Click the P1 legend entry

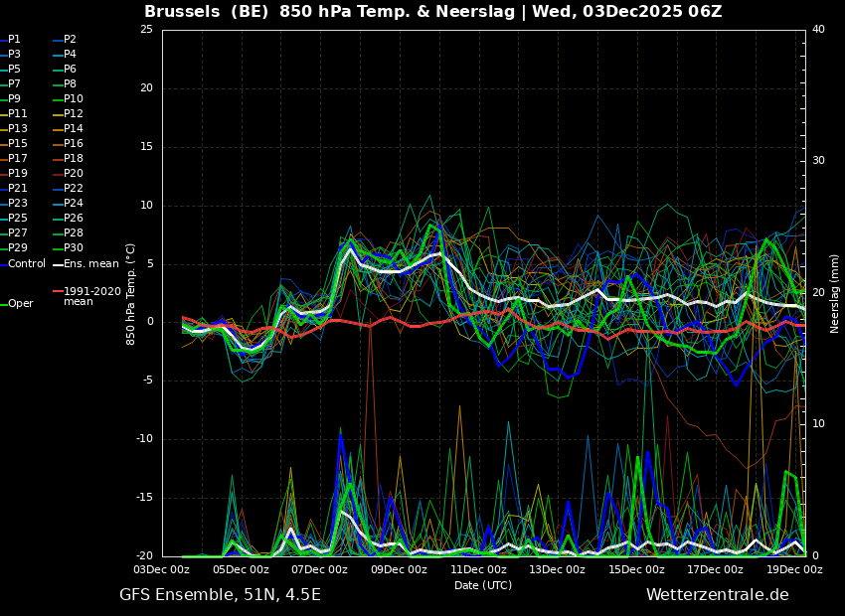pos(11,40)
